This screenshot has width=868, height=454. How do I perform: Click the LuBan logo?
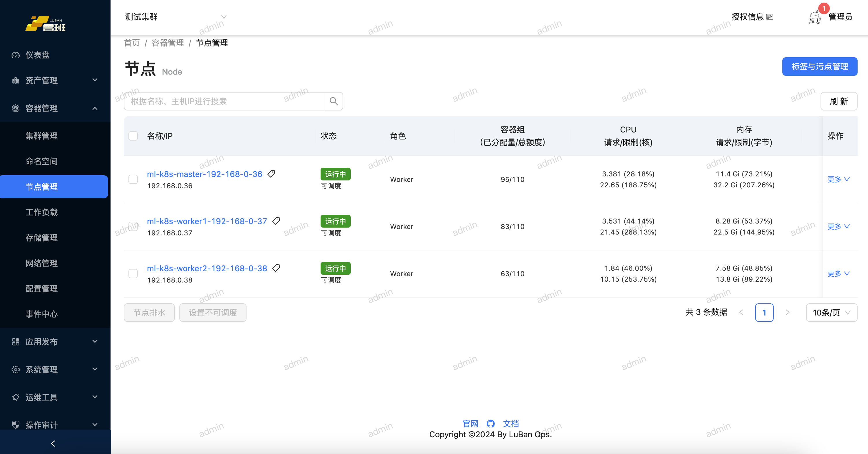click(x=46, y=24)
